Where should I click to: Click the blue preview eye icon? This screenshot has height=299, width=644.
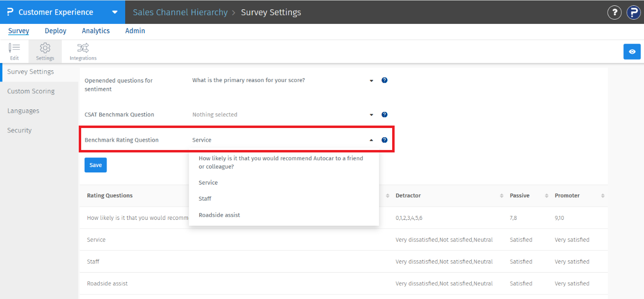[x=632, y=51]
